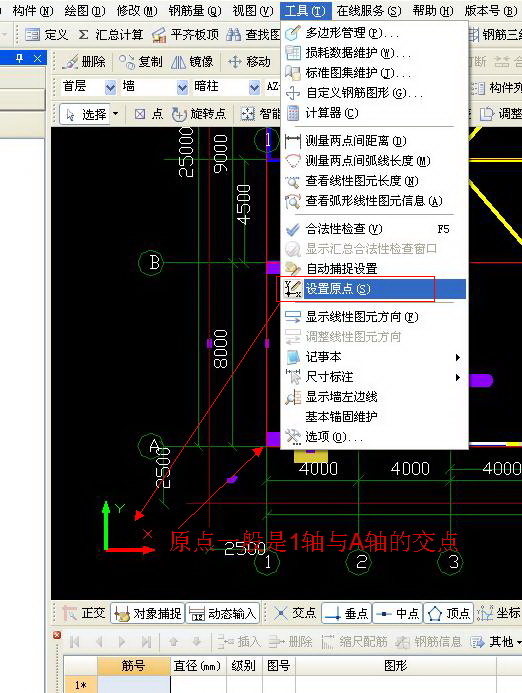Click the 级别 column header
This screenshot has height=693, width=522.
point(244,666)
